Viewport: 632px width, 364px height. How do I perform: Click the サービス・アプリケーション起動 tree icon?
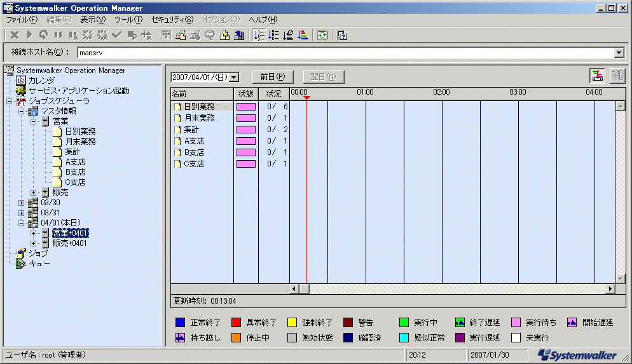(x=21, y=91)
